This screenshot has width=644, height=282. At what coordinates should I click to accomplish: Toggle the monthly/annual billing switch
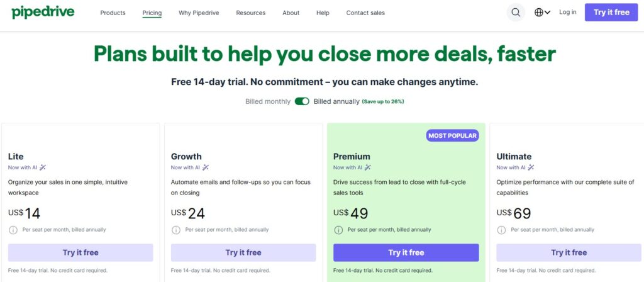(302, 101)
